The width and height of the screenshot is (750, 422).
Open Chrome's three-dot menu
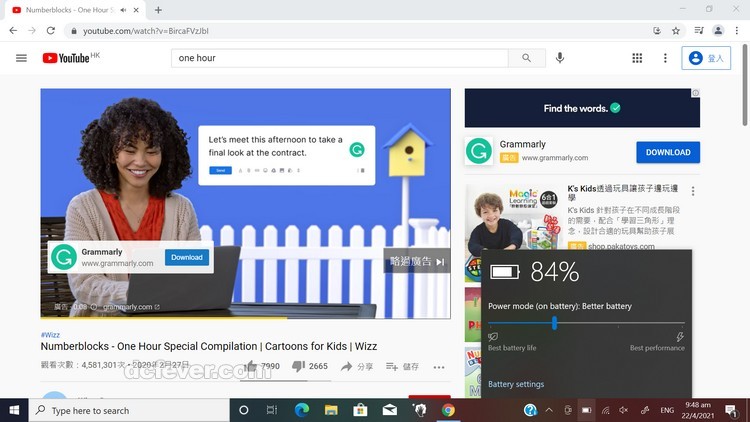point(737,31)
